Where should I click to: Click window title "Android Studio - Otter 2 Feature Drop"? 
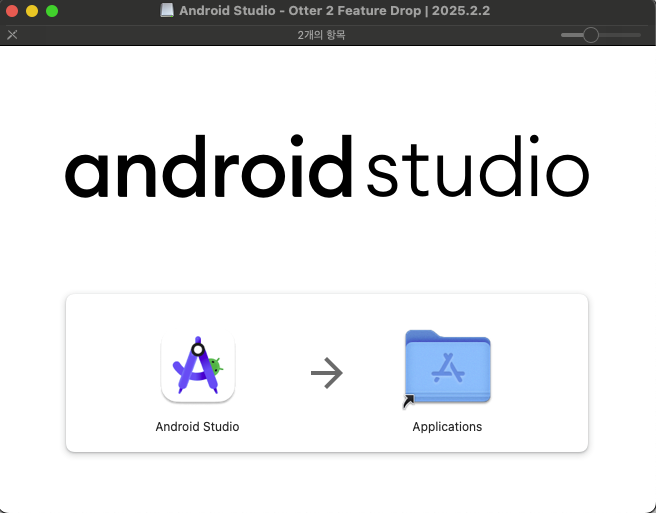pos(300,10)
